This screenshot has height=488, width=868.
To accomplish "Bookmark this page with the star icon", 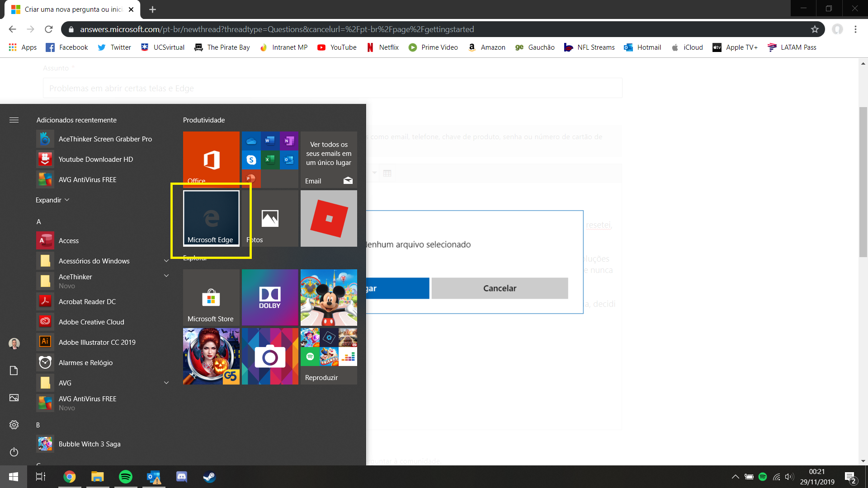I will point(815,29).
